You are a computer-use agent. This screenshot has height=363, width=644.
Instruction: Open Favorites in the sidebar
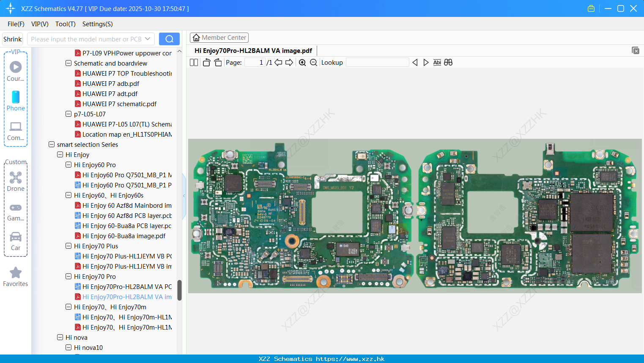(16, 277)
